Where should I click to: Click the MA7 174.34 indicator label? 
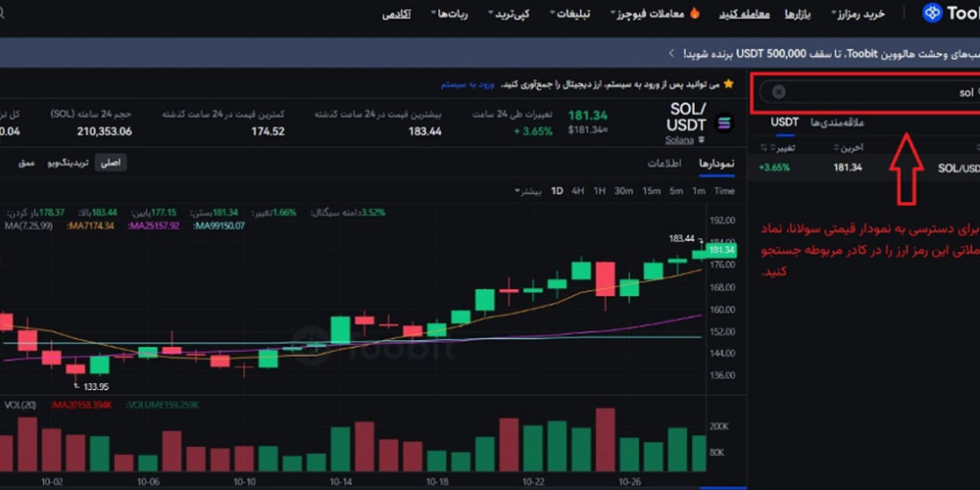[90, 225]
